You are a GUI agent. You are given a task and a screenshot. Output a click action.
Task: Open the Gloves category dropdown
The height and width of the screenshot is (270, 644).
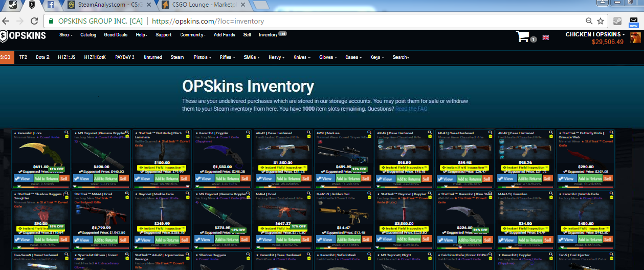pos(327,57)
